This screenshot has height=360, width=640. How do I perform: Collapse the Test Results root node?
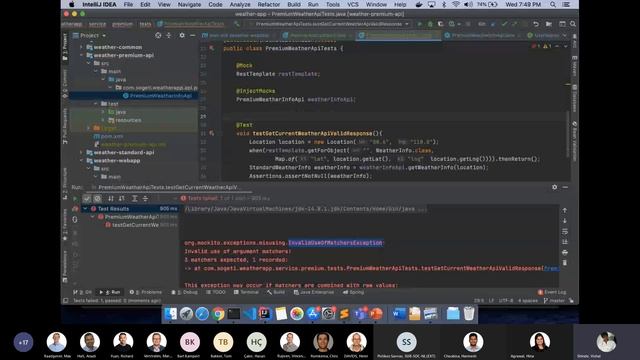(85, 209)
